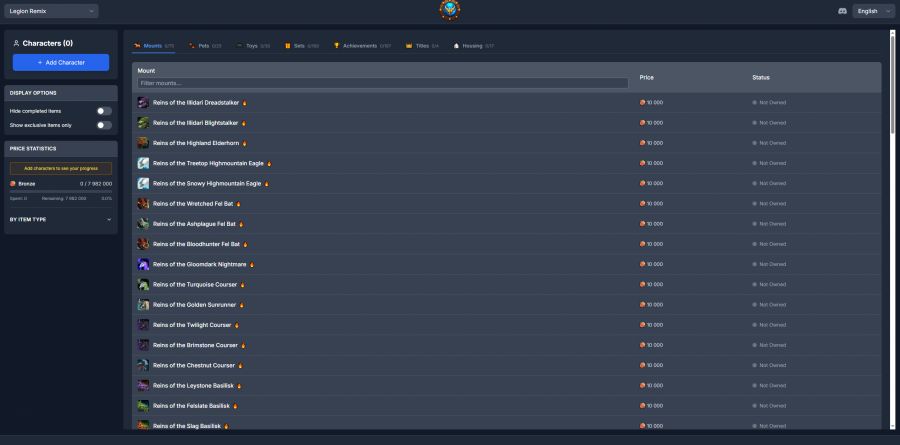Viewport: 900px width, 445px height.
Task: Select the Housing tab
Action: (474, 45)
